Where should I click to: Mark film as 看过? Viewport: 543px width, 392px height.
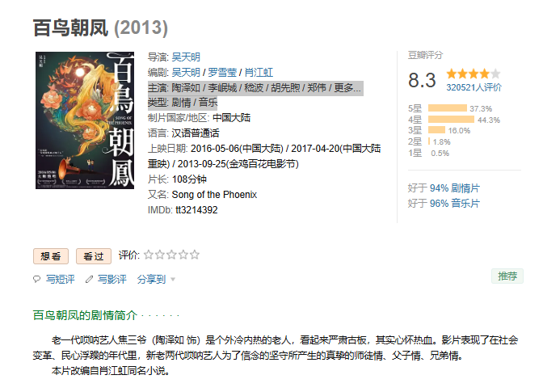click(94, 256)
